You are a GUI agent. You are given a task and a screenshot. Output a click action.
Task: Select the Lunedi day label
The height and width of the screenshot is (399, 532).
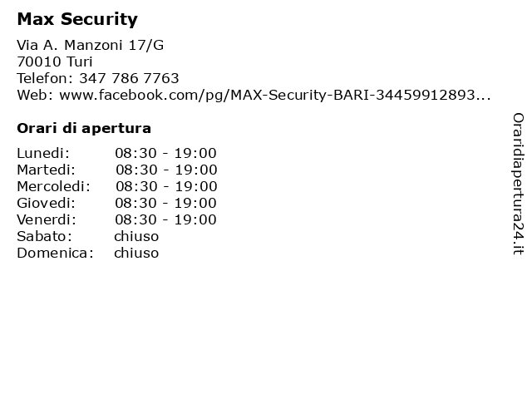(x=43, y=153)
